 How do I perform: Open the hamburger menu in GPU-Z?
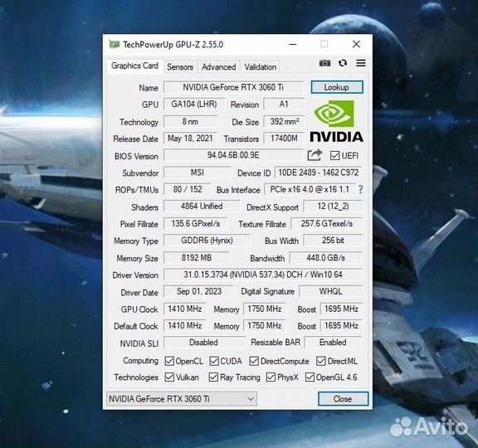(361, 63)
